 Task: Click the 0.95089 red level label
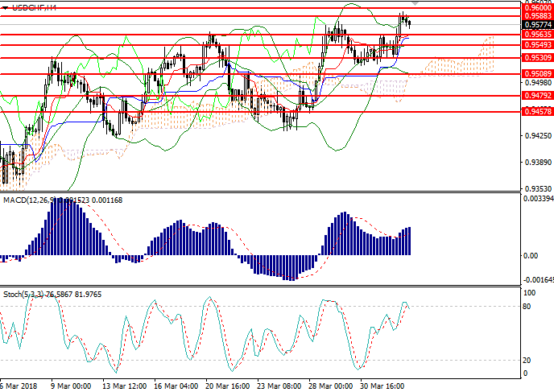(x=533, y=73)
